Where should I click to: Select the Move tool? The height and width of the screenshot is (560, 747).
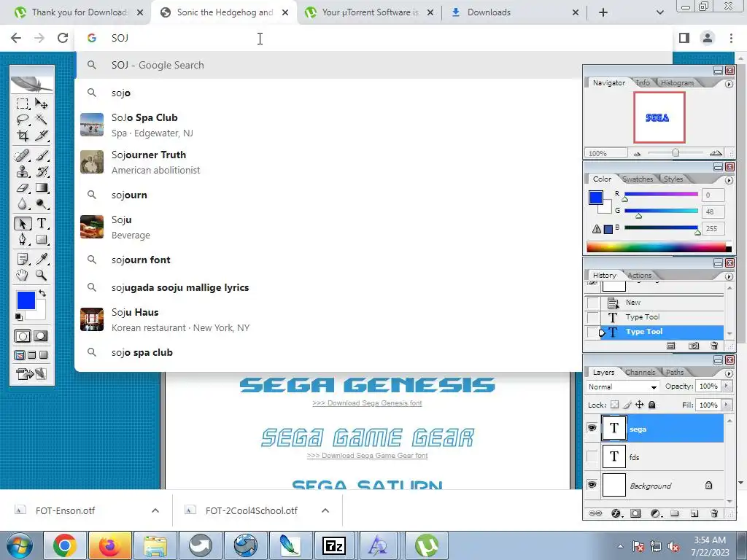click(42, 104)
